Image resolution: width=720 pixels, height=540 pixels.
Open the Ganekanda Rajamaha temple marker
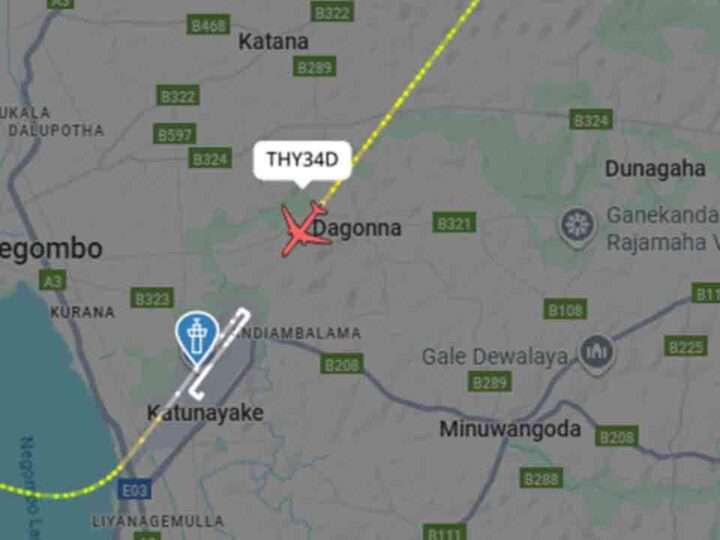[577, 227]
